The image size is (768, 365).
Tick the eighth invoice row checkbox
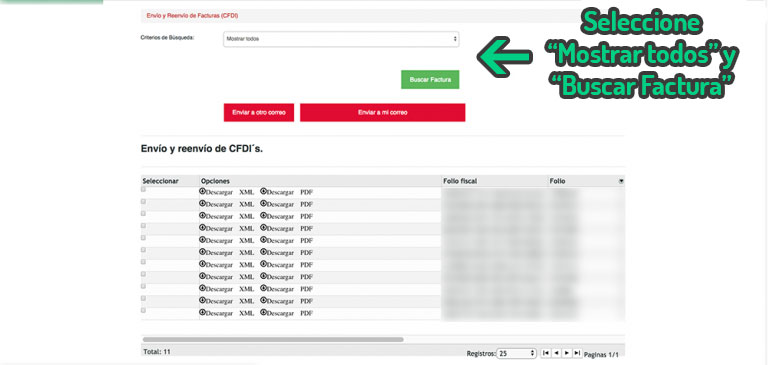click(144, 273)
